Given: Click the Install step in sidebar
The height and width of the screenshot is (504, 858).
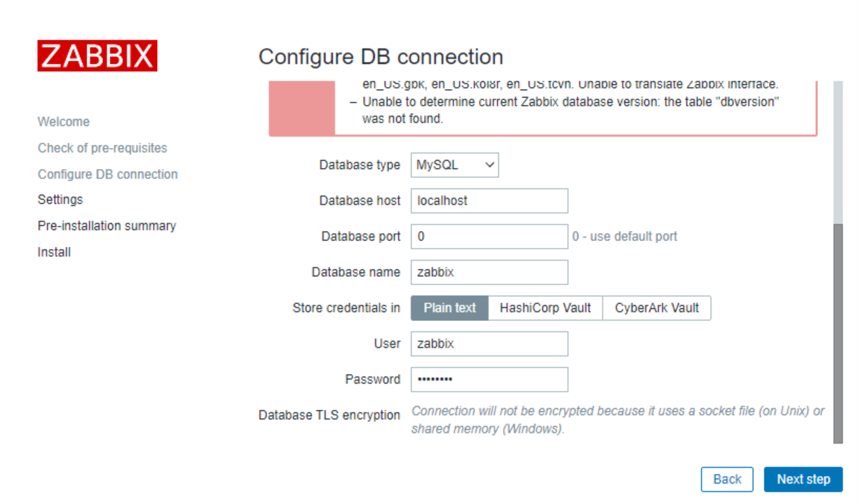Looking at the screenshot, I should click(54, 252).
